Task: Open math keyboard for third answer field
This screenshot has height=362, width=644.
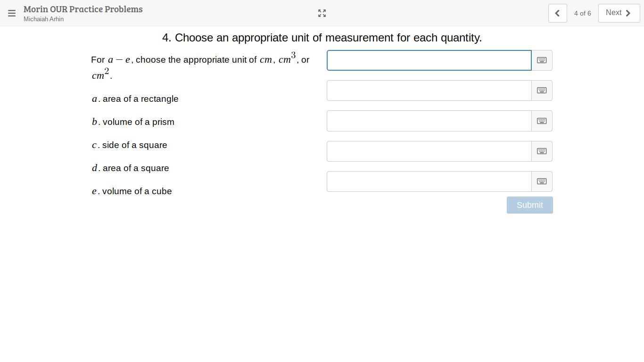Action: (542, 121)
